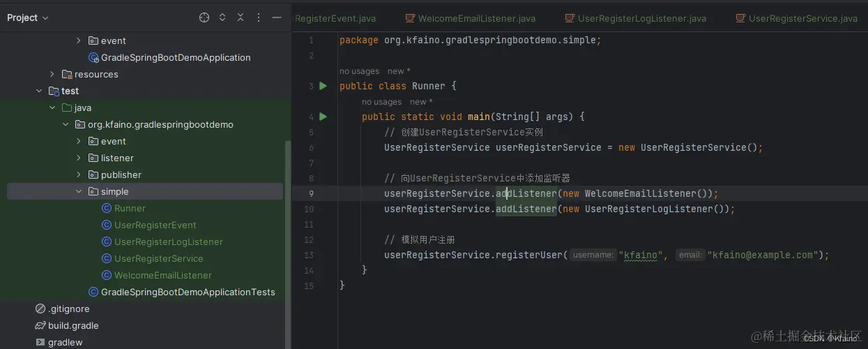Click the UserRegisterService class file icon
Viewport: 868px width, 349px height.
pos(107,259)
